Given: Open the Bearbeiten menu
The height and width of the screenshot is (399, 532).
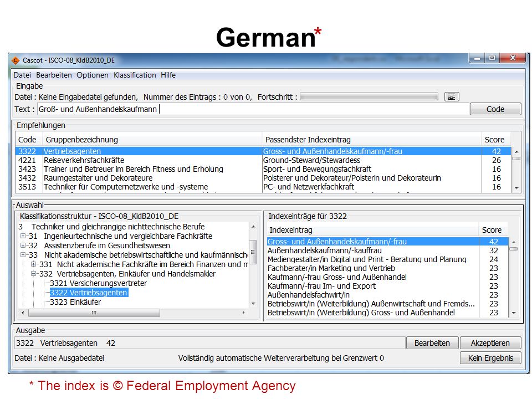Looking at the screenshot, I should [x=54, y=75].
